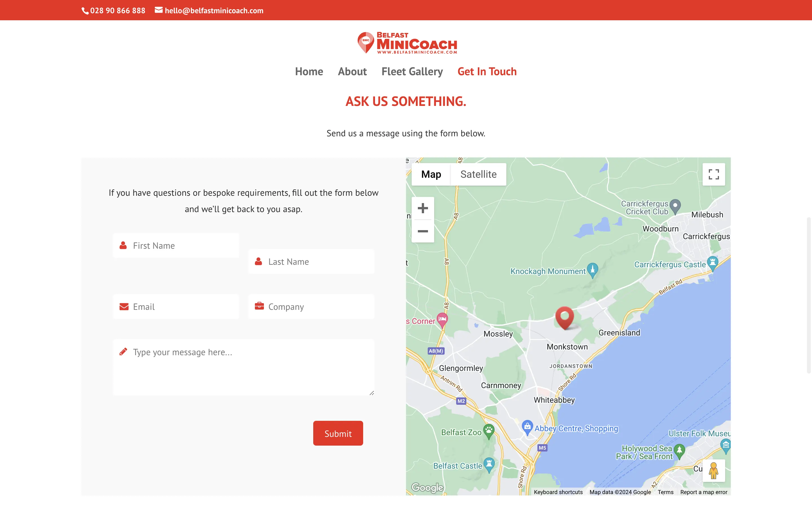Screen dimensions: 812x507
Task: Select the Map view type
Action: click(x=431, y=174)
